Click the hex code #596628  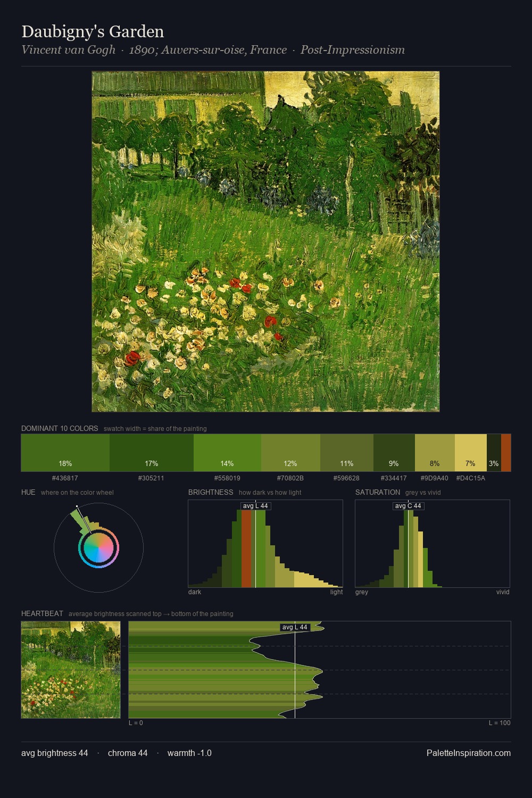coord(346,478)
